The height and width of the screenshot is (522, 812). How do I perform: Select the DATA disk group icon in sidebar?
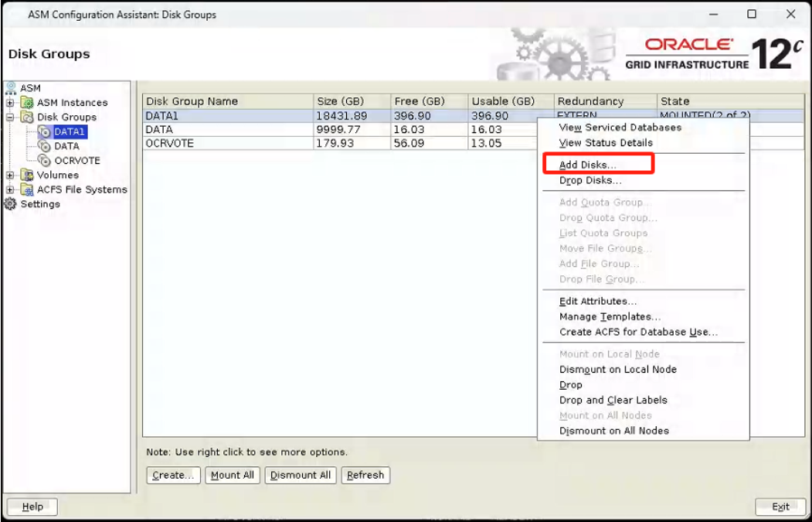pyautogui.click(x=44, y=145)
